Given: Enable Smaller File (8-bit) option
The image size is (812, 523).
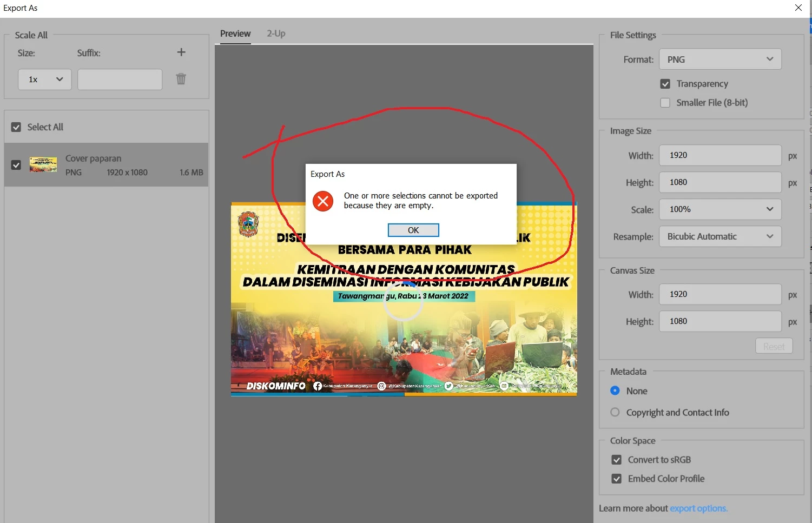Looking at the screenshot, I should (x=665, y=103).
